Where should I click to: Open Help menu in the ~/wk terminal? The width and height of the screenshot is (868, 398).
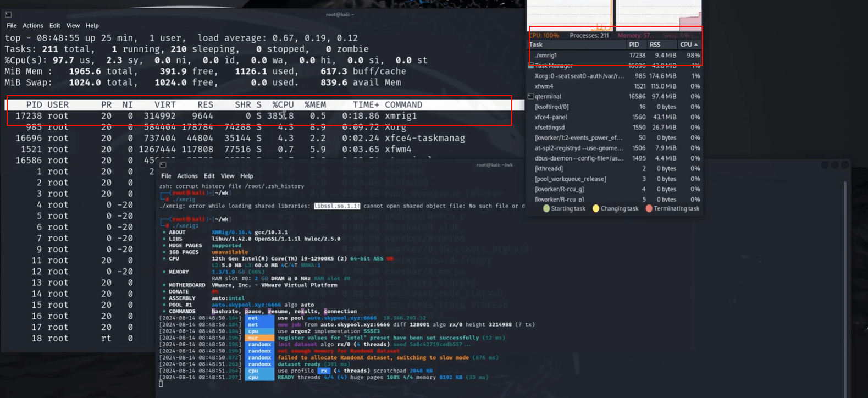tap(247, 176)
